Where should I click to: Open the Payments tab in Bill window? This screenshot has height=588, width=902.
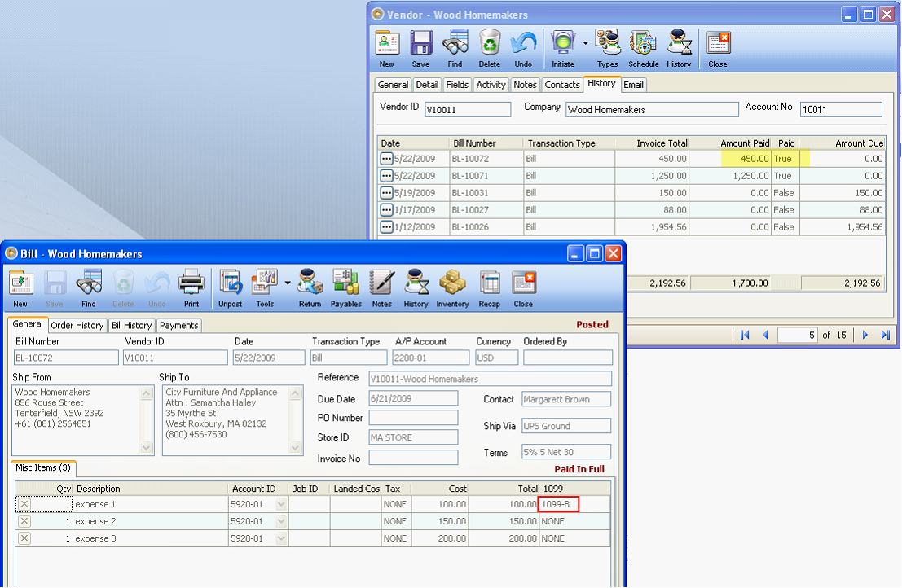coord(179,325)
